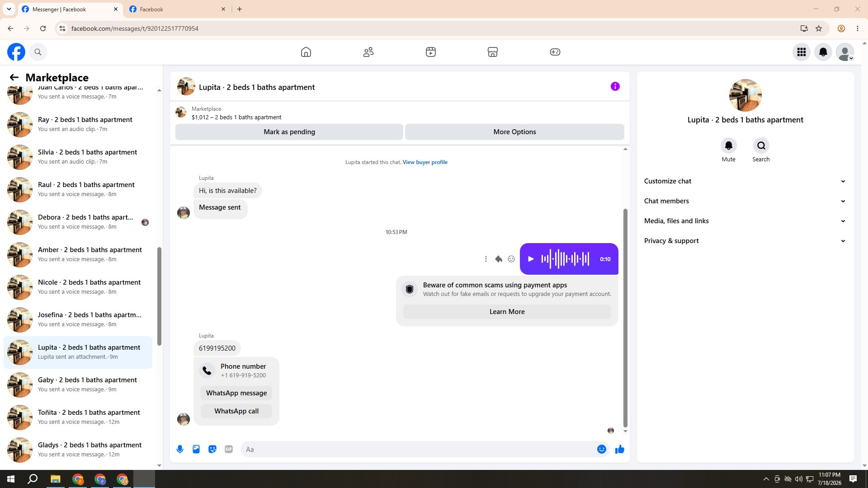
Task: Open Raul conversation in list
Action: [x=78, y=189]
